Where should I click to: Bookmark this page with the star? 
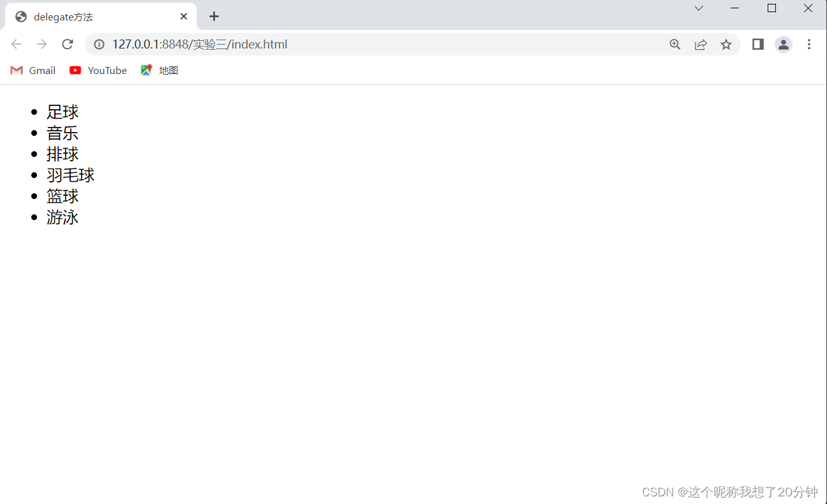point(726,45)
